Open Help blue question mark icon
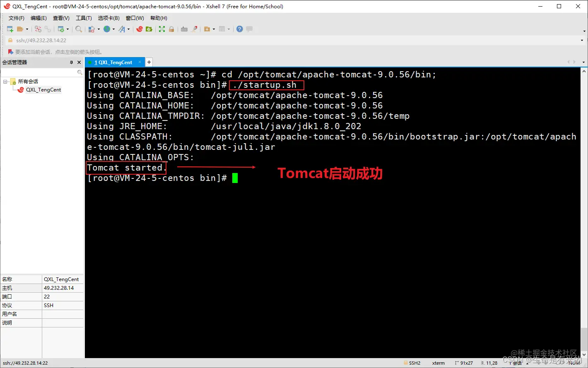This screenshot has height=368, width=588. click(239, 29)
